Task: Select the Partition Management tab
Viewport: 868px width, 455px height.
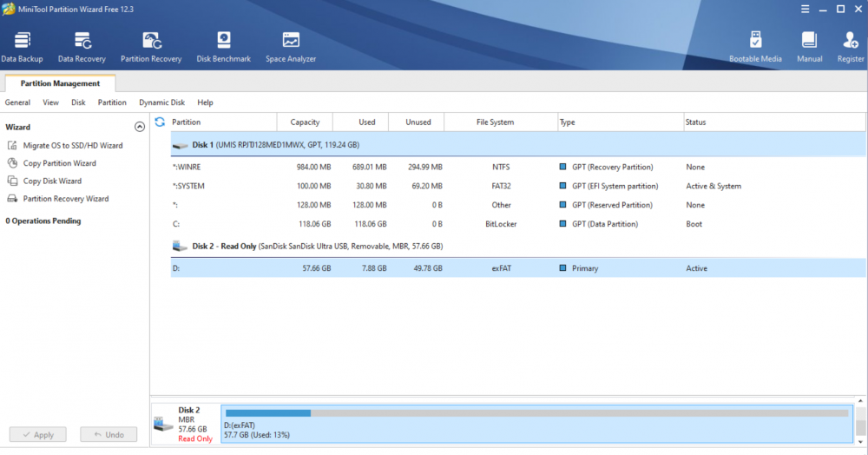Action: 60,83
